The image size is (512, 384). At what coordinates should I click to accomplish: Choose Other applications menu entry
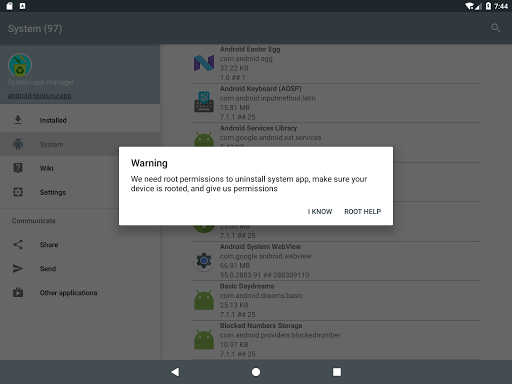tap(80, 292)
